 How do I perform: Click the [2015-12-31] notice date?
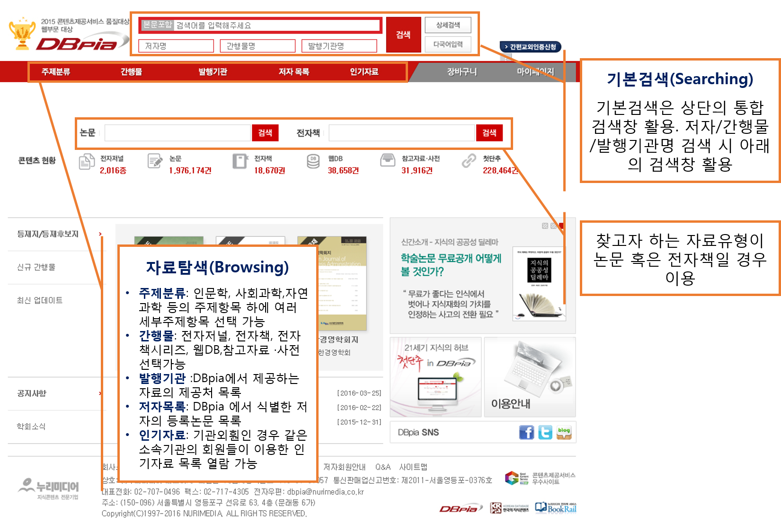[x=359, y=422]
